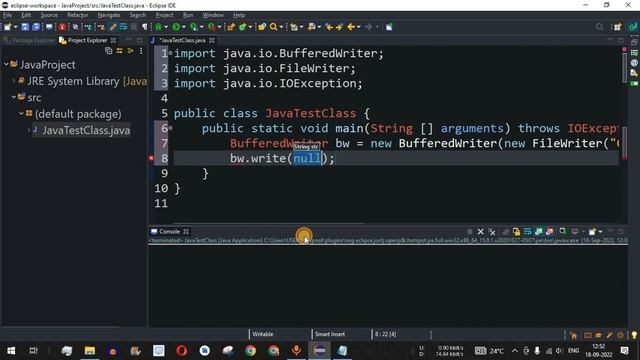Toggle Show Whitespace Characters pilcrow icon
Image resolution: width=640 pixels, height=360 pixels.
click(144, 27)
